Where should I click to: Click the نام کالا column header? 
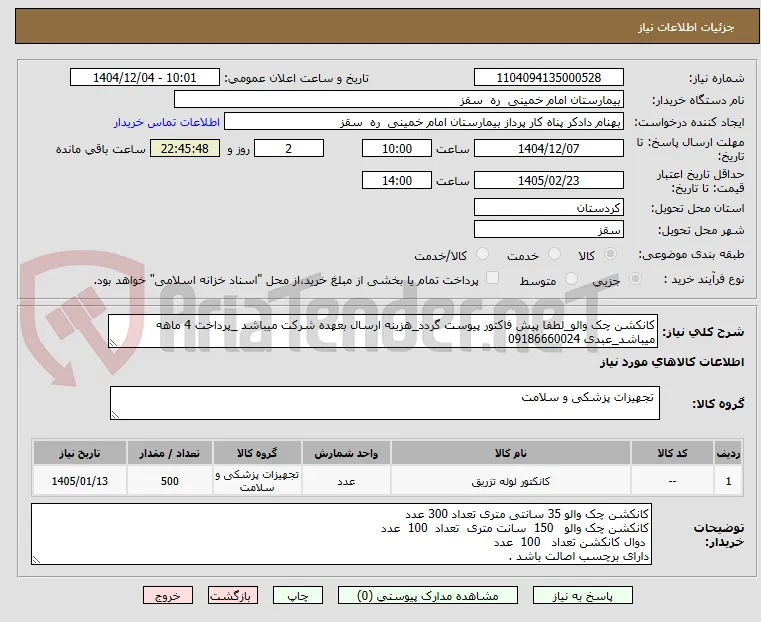point(511,453)
